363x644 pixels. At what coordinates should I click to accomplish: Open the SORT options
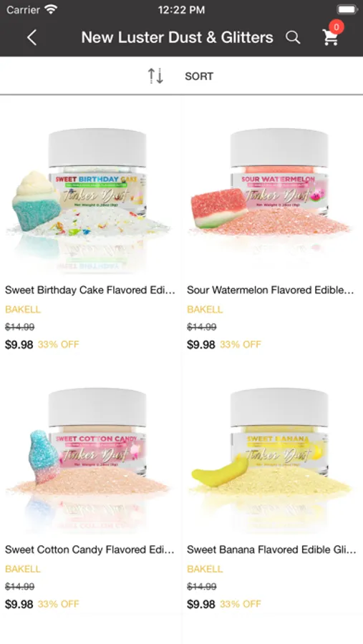(199, 77)
